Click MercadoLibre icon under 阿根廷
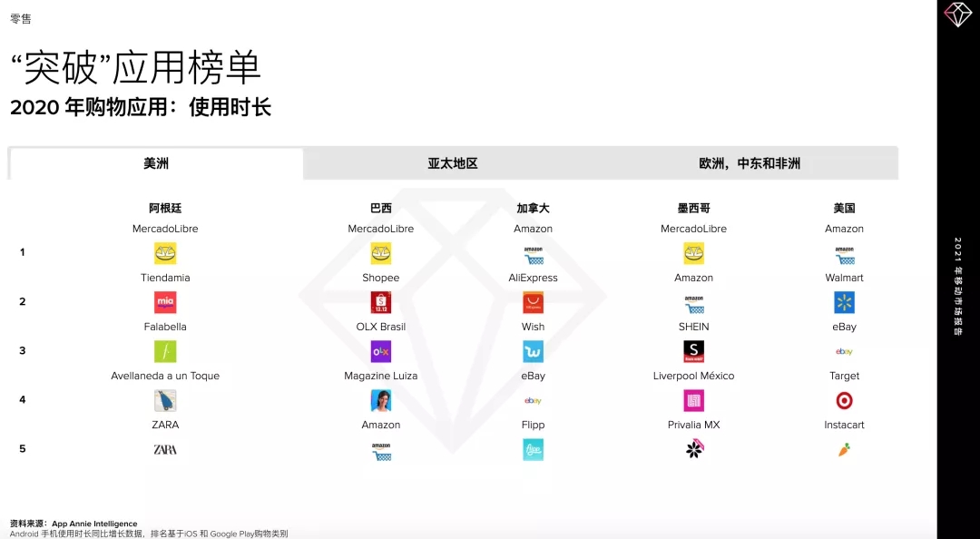Viewport: 980px width, 539px height. (x=165, y=253)
